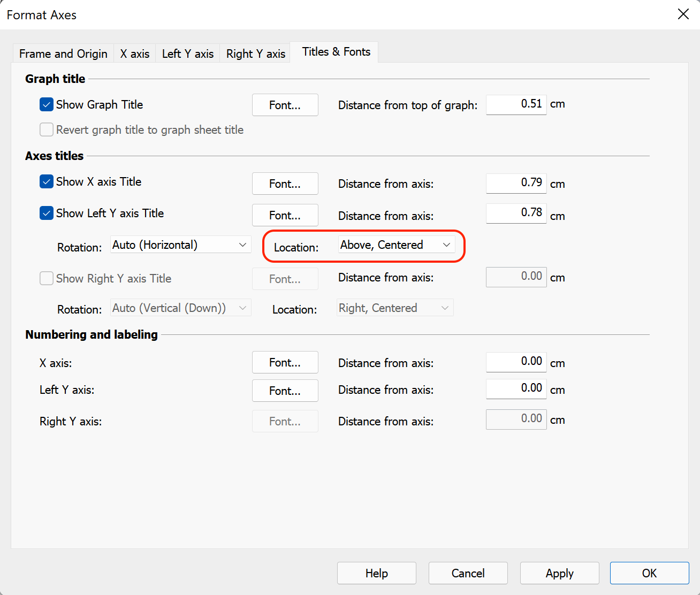Open the Font dialog for Left Y axis Title
Viewport: 700px width, 595px height.
pyautogui.click(x=285, y=215)
